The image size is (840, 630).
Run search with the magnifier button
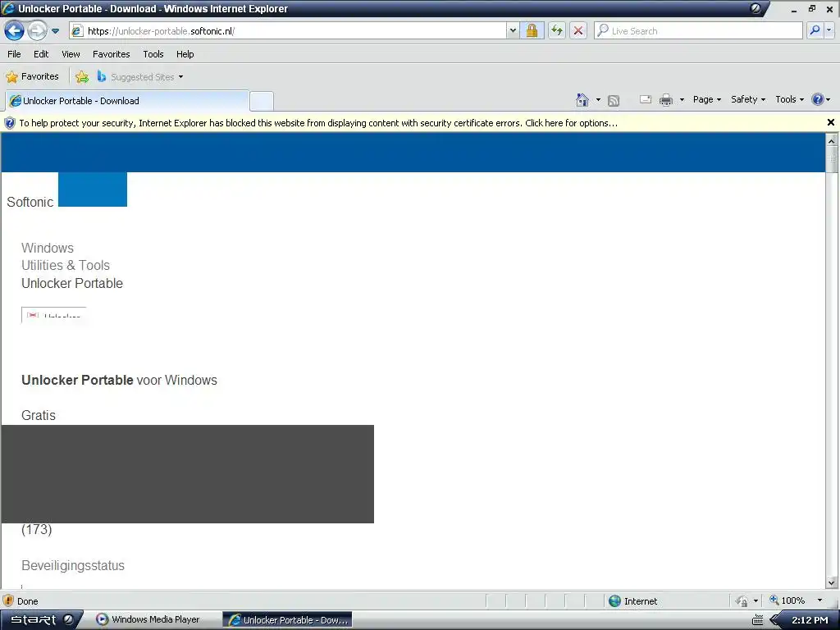pyautogui.click(x=815, y=30)
